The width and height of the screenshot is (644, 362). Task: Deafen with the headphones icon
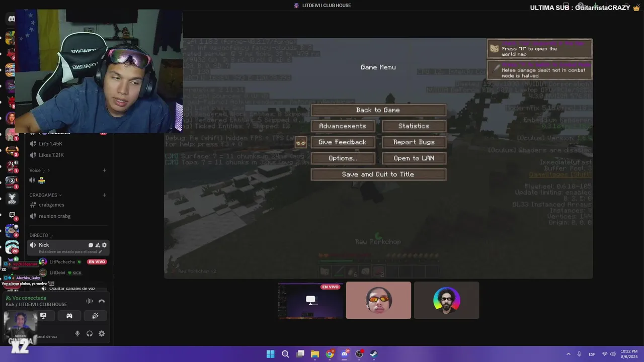(90, 333)
